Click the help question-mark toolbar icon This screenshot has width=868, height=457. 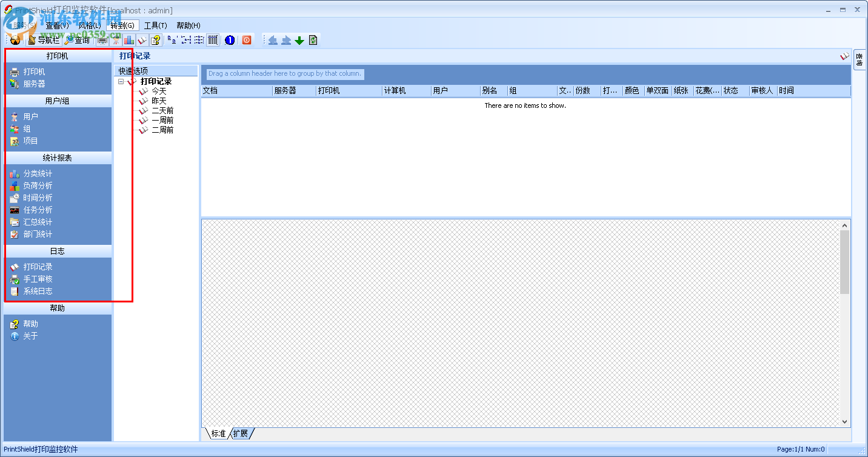coord(156,40)
